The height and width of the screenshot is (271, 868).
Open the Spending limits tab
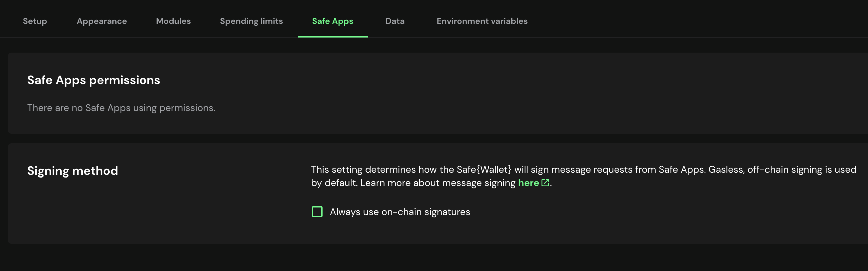251,21
